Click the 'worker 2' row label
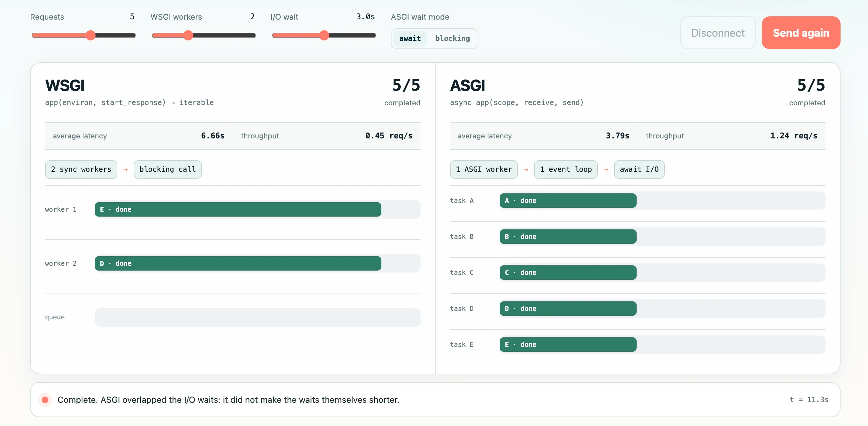 coord(61,263)
